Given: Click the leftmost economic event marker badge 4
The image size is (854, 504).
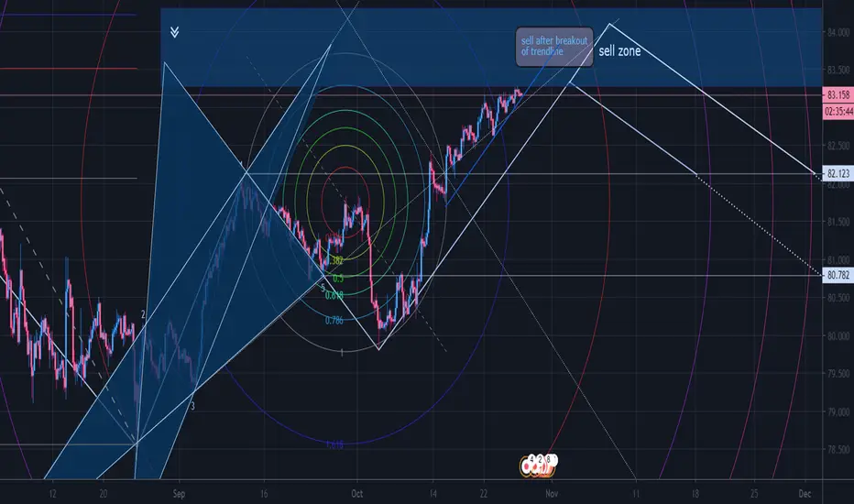Looking at the screenshot, I should point(531,460).
